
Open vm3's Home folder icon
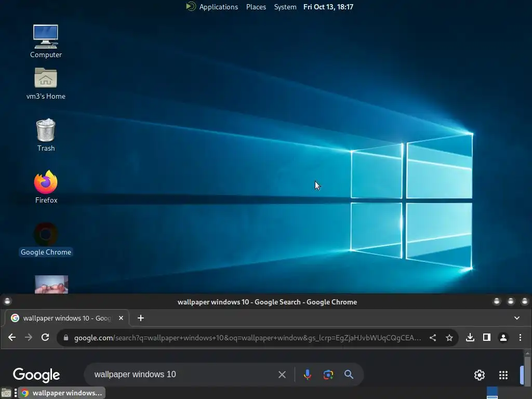[x=46, y=84]
